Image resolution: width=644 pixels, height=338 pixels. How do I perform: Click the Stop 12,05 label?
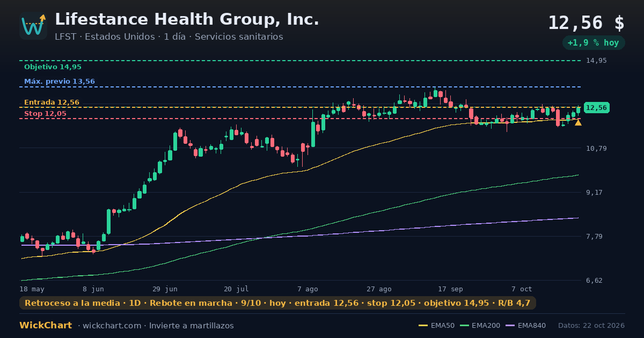click(x=45, y=114)
